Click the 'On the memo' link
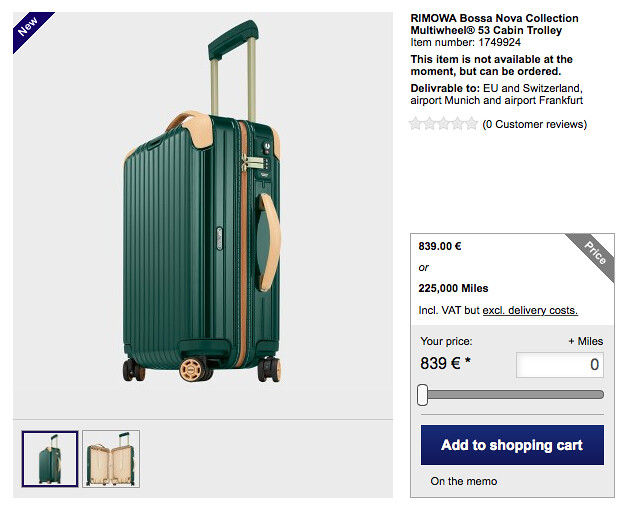The width and height of the screenshot is (625, 507). coord(463,481)
